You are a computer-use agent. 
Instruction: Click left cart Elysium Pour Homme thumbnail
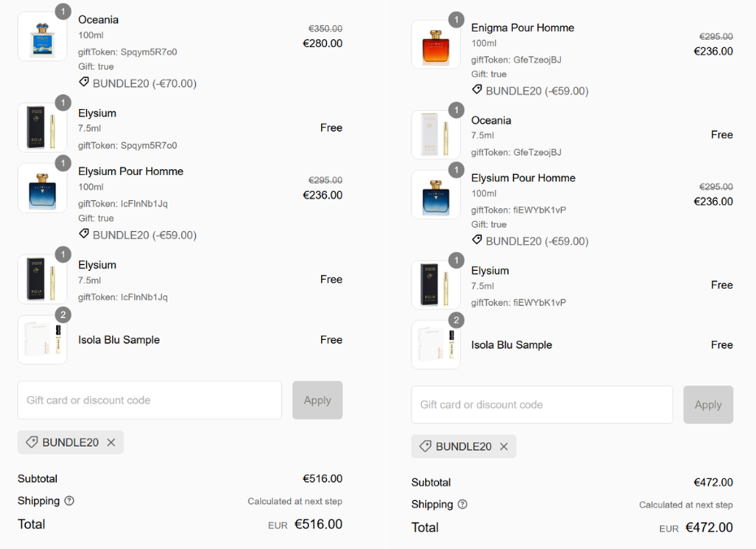pyautogui.click(x=42, y=189)
